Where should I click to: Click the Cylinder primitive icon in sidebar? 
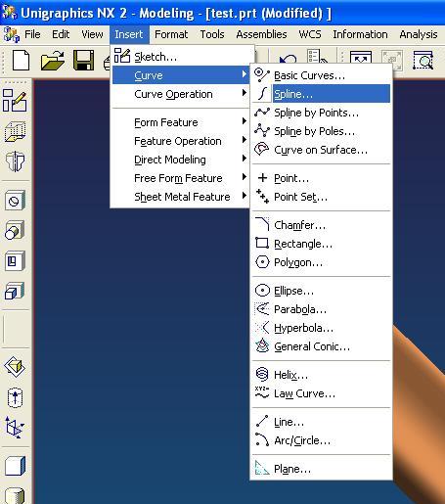(15, 495)
